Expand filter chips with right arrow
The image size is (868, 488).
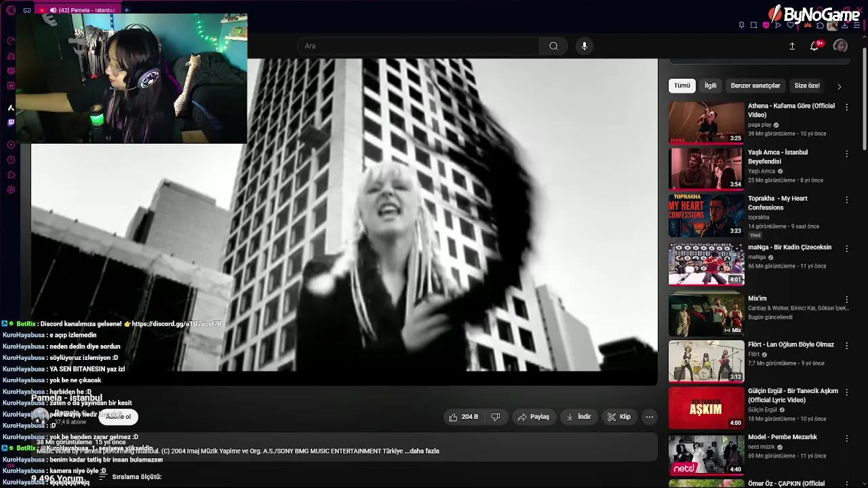pyautogui.click(x=839, y=87)
